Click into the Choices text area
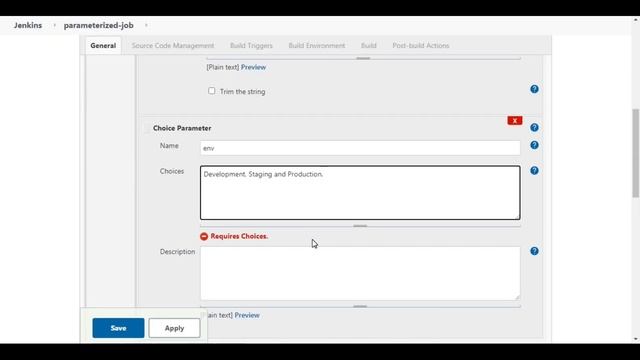The height and width of the screenshot is (360, 640). click(360, 193)
